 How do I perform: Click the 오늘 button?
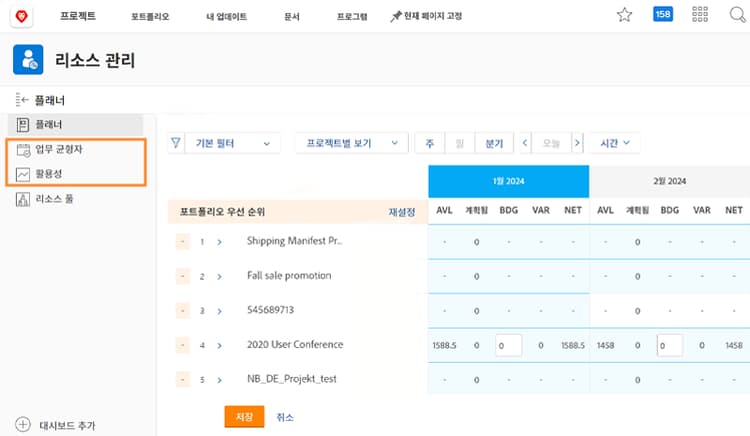point(551,143)
